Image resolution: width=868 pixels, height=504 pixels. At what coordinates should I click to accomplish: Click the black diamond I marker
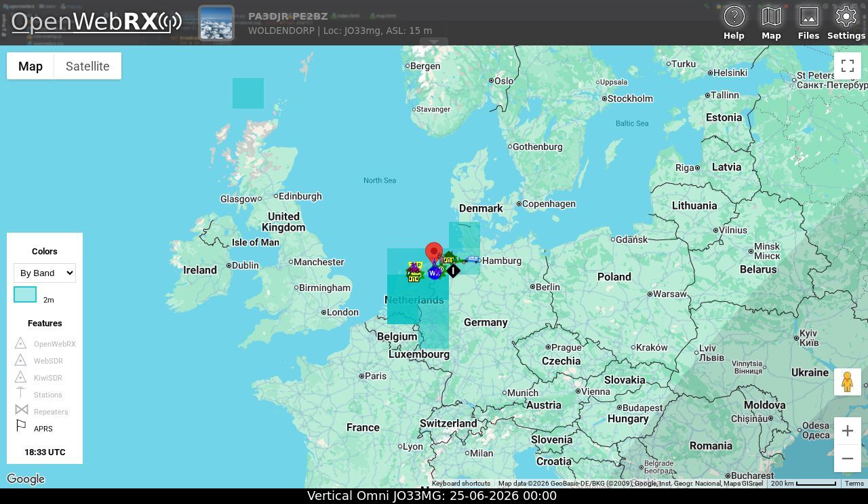click(x=453, y=271)
